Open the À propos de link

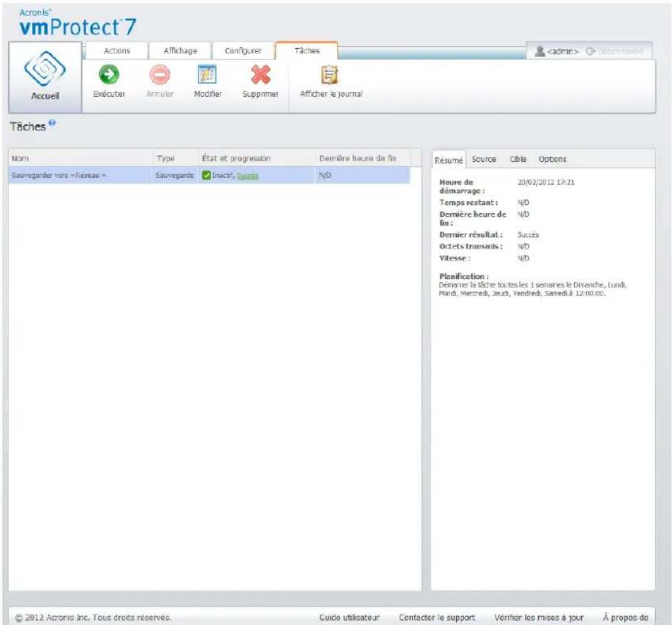(625, 617)
